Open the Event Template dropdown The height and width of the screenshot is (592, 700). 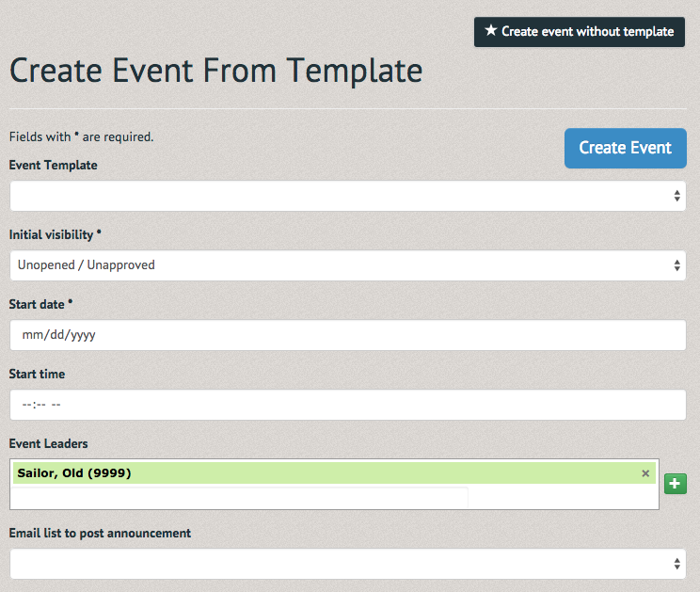coord(348,196)
